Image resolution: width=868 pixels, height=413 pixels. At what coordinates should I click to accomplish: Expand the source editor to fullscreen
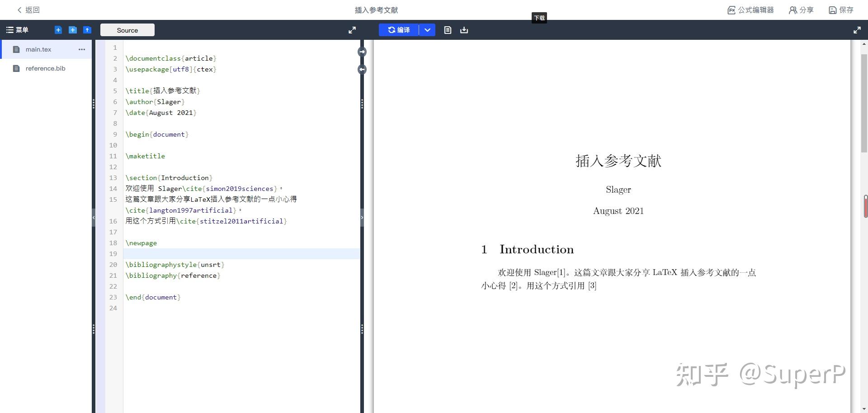click(x=352, y=30)
